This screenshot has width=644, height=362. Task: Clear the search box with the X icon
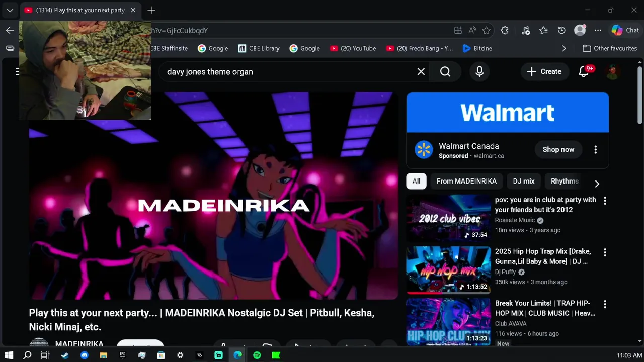pos(421,72)
